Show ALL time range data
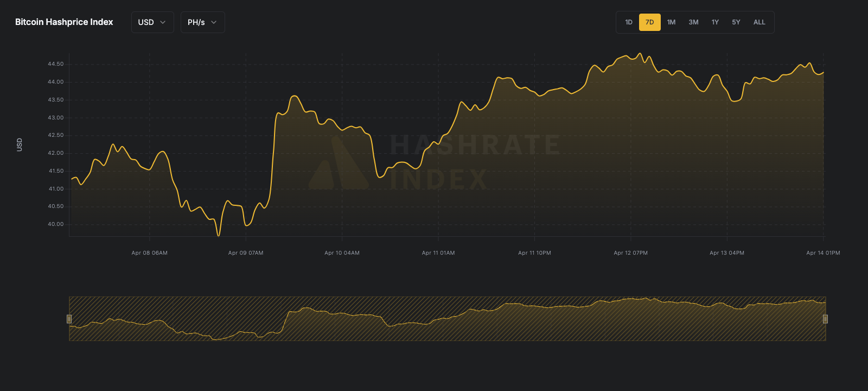 (759, 22)
